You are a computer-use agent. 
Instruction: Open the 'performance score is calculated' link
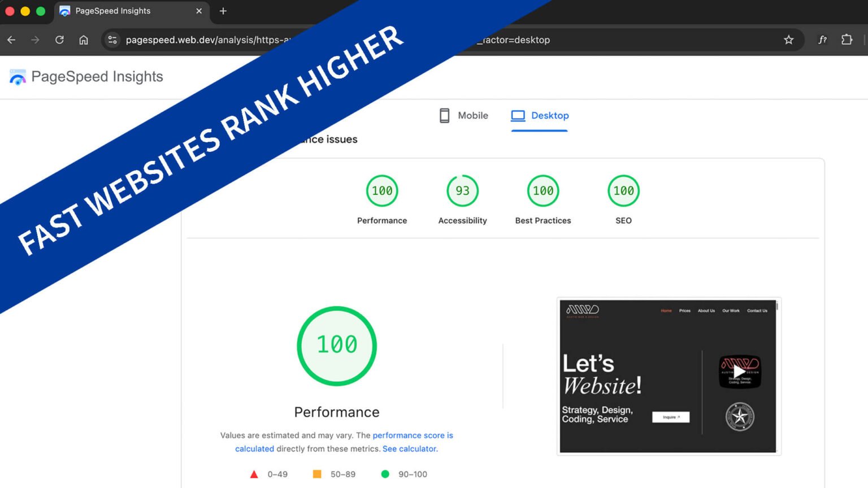click(x=413, y=435)
